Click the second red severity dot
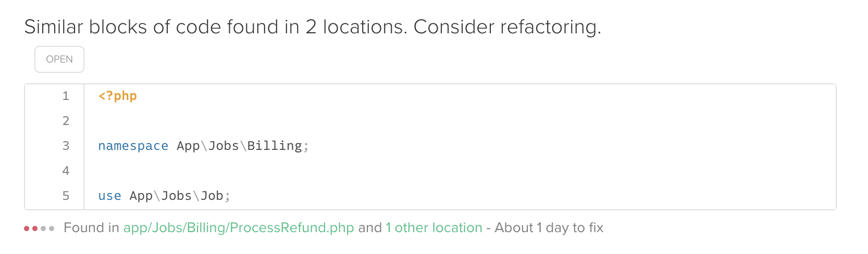 [x=35, y=228]
